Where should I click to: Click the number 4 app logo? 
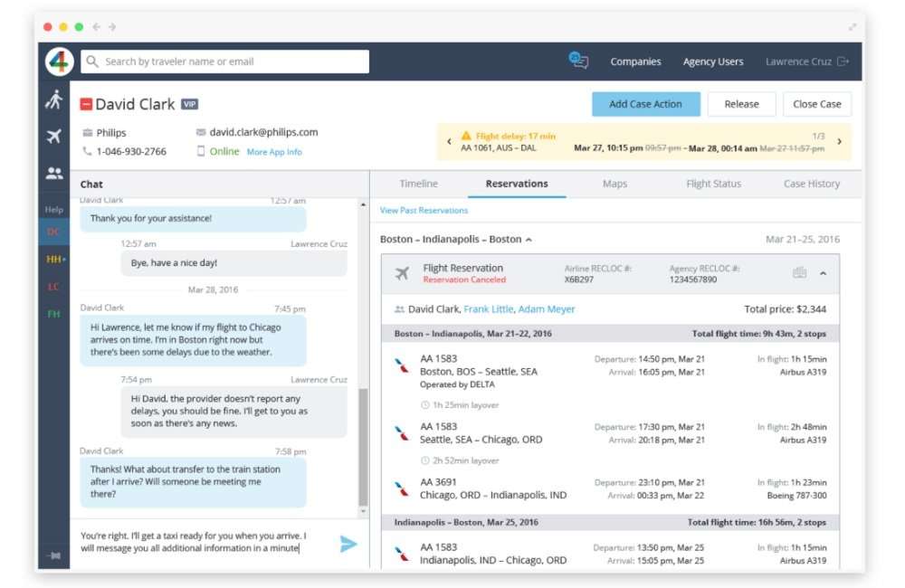[59, 62]
